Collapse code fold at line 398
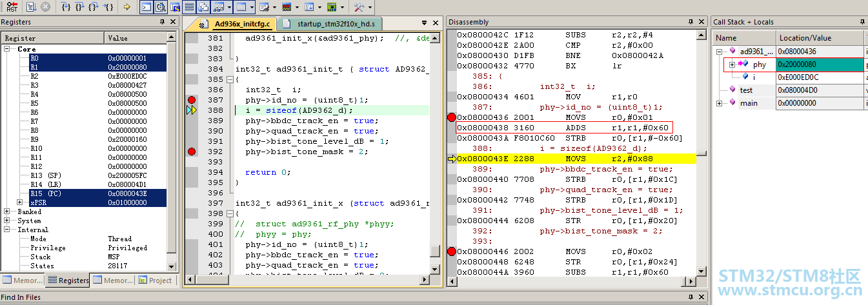 click(x=229, y=213)
